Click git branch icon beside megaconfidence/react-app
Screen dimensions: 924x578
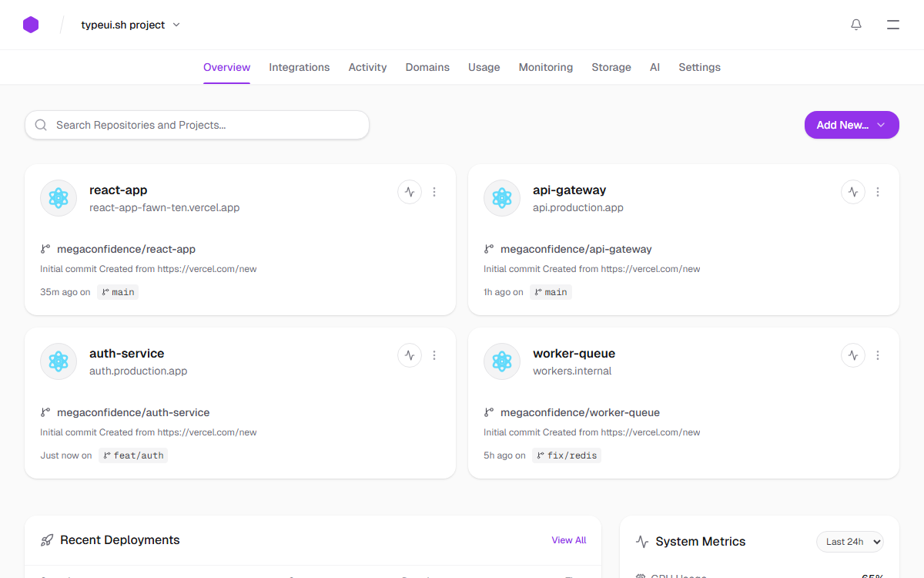pos(45,249)
